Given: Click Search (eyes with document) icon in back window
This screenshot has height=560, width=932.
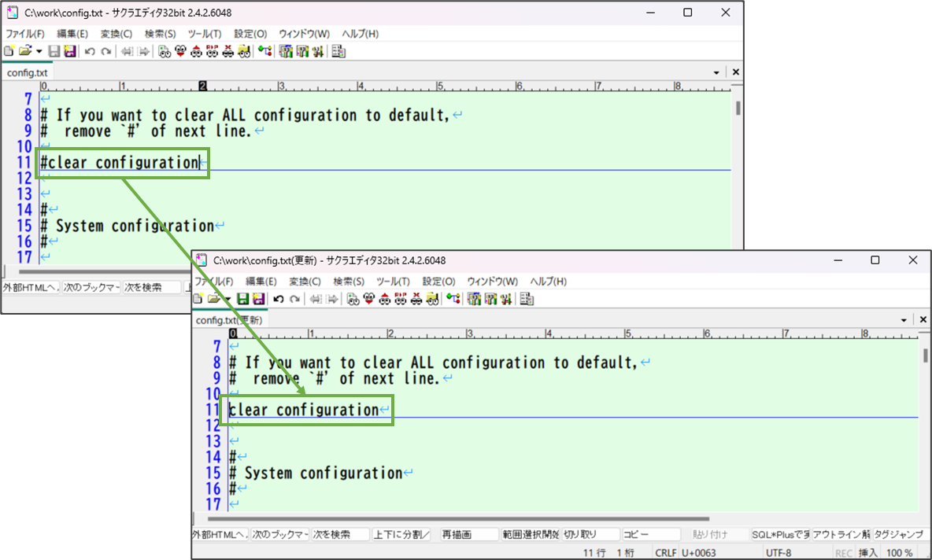Looking at the screenshot, I should click(165, 52).
